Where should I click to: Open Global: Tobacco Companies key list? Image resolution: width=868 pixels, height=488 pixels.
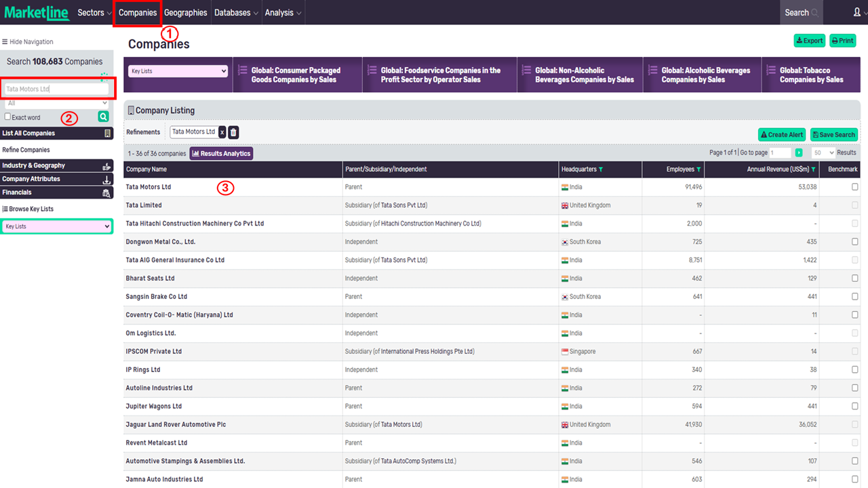click(x=812, y=75)
